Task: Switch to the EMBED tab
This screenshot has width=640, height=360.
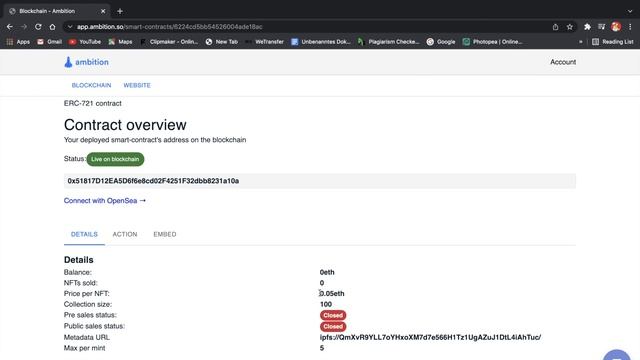Action: coord(165,234)
